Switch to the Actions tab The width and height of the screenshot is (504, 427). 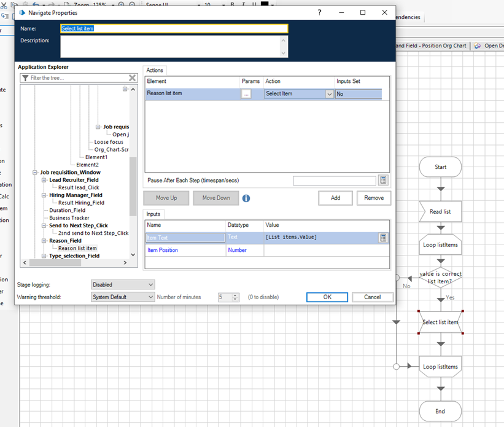tap(155, 71)
